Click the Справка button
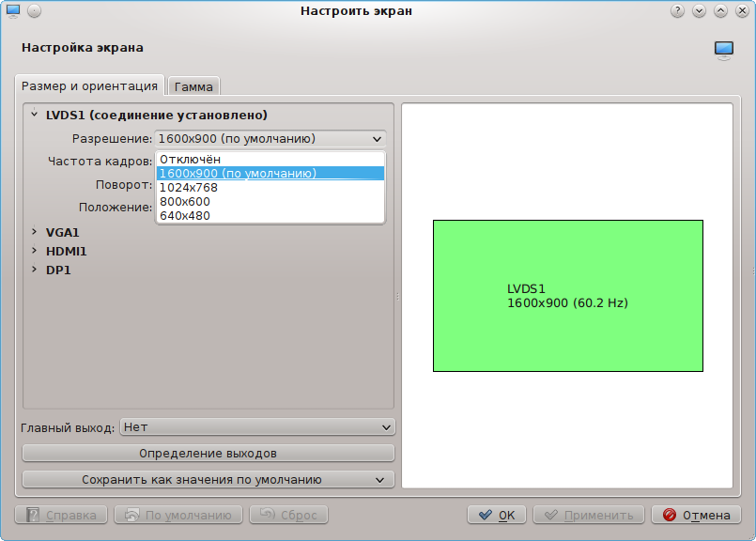This screenshot has height=541, width=756. click(x=61, y=515)
